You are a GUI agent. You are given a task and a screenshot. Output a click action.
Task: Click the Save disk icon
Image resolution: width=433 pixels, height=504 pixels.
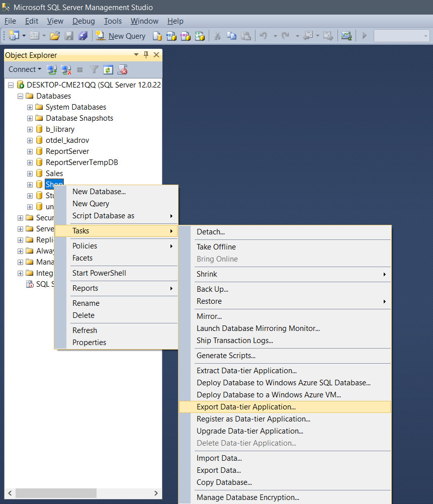coord(69,36)
